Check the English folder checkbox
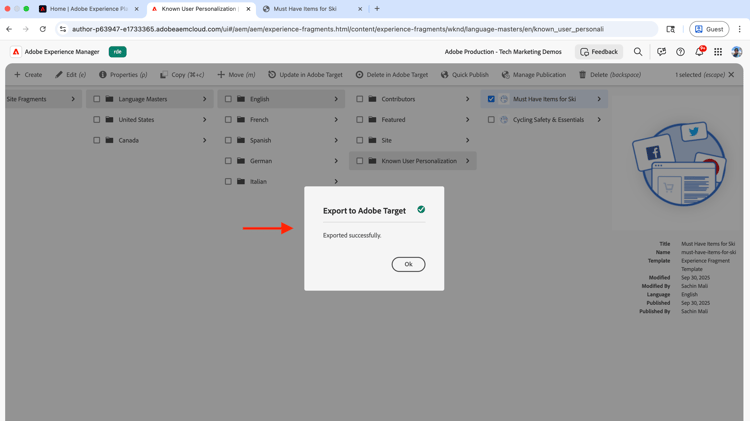The width and height of the screenshot is (750, 421). pos(228,99)
